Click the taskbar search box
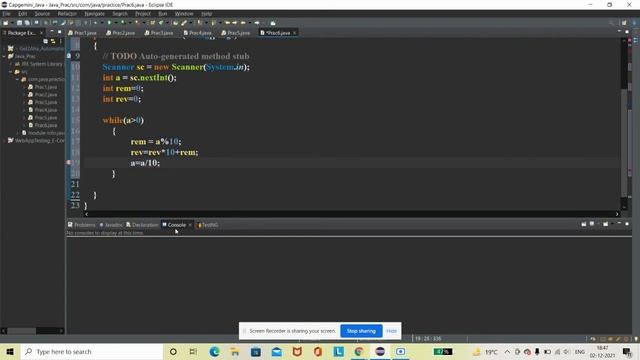 [91, 351]
